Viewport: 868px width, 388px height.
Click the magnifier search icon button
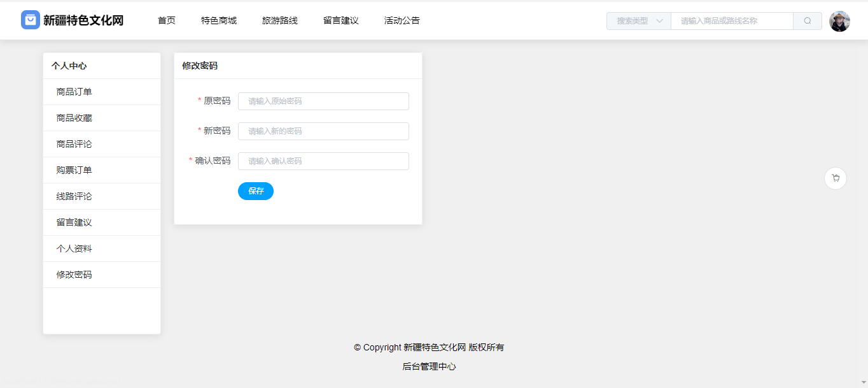pyautogui.click(x=808, y=21)
